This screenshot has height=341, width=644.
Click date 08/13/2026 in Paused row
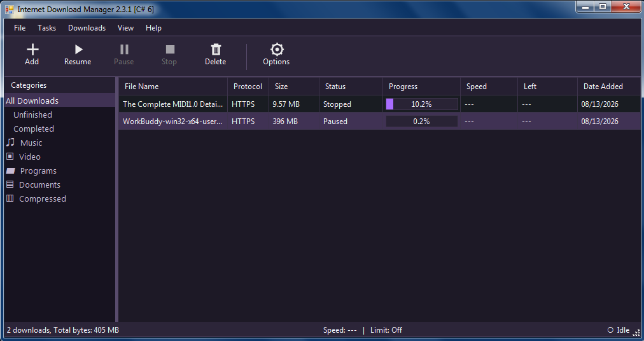[599, 122]
